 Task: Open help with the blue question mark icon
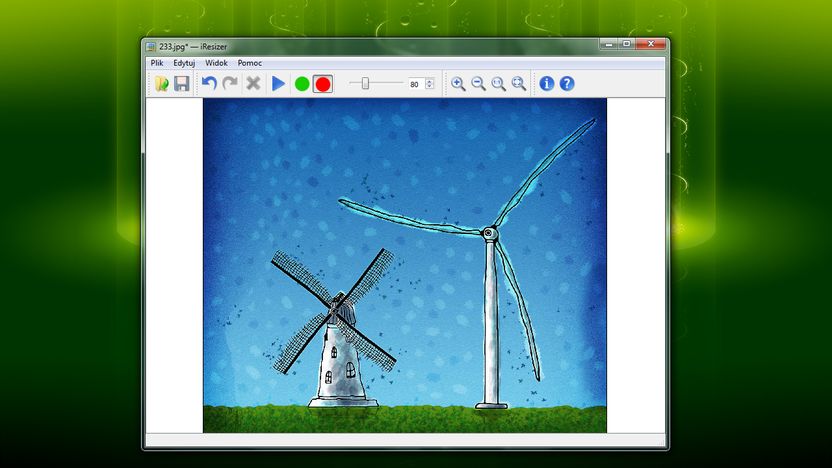pos(567,83)
